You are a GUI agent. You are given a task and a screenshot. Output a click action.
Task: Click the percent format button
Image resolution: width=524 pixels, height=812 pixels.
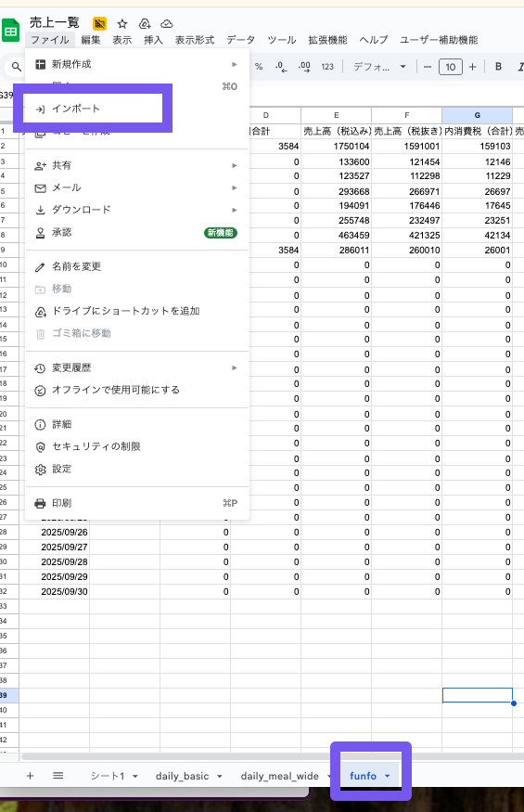(x=259, y=67)
